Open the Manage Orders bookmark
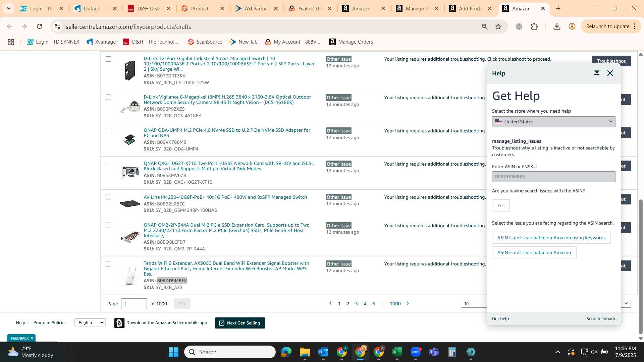The height and width of the screenshot is (362, 644). click(351, 42)
